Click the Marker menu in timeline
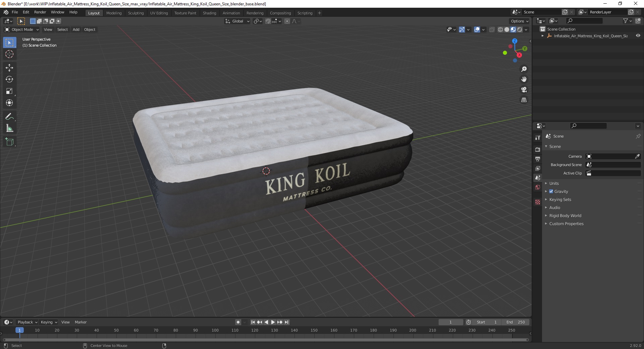Image resolution: width=644 pixels, height=349 pixels. (80, 322)
